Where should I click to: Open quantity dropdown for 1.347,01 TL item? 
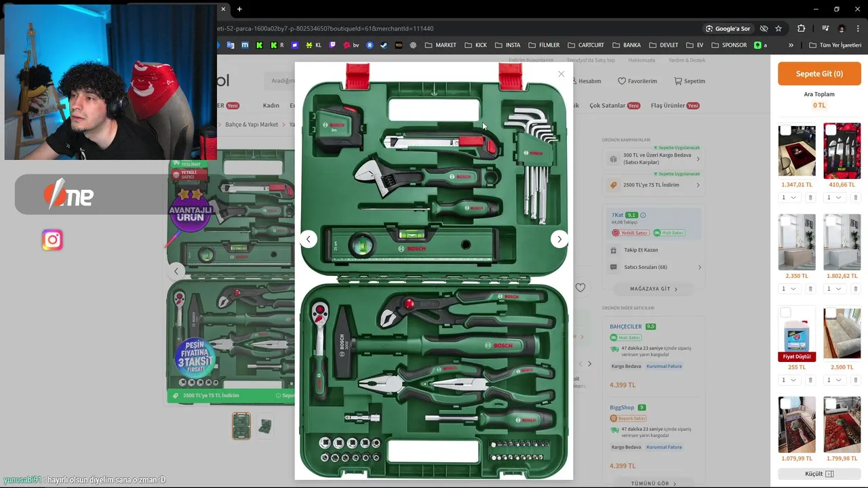789,197
